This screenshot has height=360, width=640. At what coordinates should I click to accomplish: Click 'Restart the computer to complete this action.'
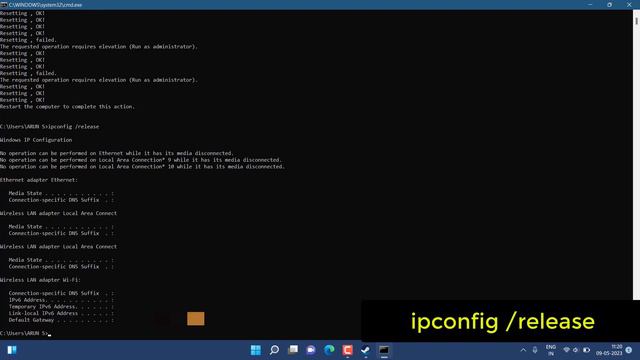pyautogui.click(x=67, y=107)
